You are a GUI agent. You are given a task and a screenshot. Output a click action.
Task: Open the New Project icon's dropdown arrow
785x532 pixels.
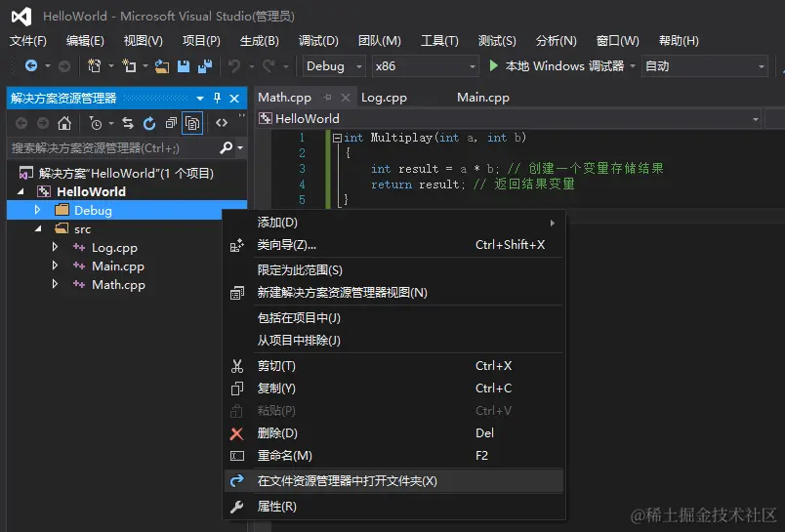click(x=110, y=66)
